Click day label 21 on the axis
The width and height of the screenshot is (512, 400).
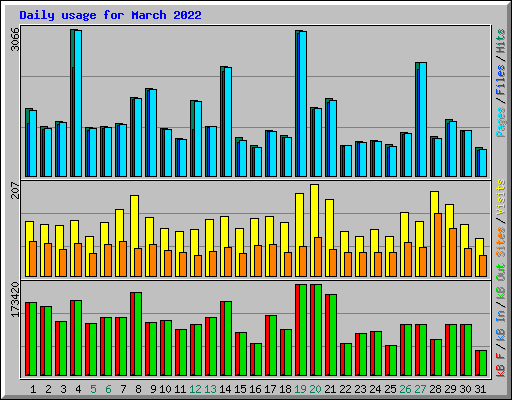330,389
